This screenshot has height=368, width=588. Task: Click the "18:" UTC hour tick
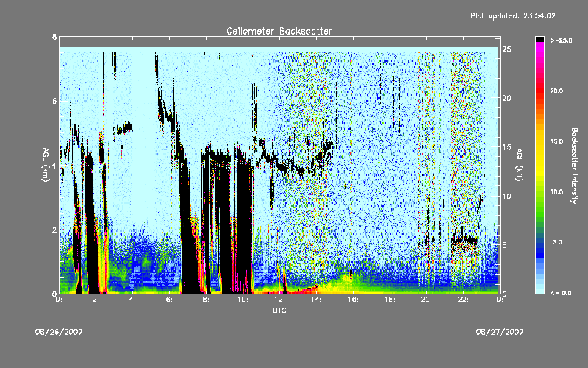click(390, 300)
